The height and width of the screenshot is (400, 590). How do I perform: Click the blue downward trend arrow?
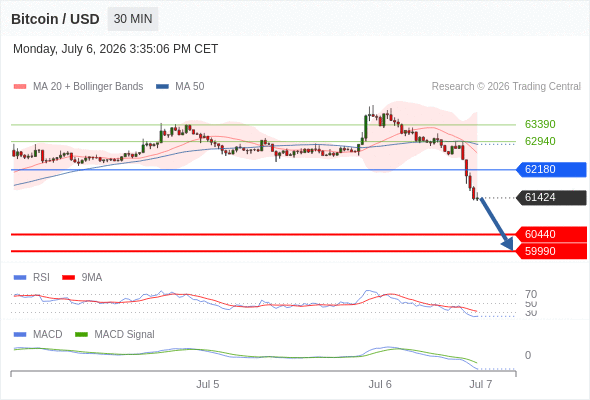click(497, 224)
